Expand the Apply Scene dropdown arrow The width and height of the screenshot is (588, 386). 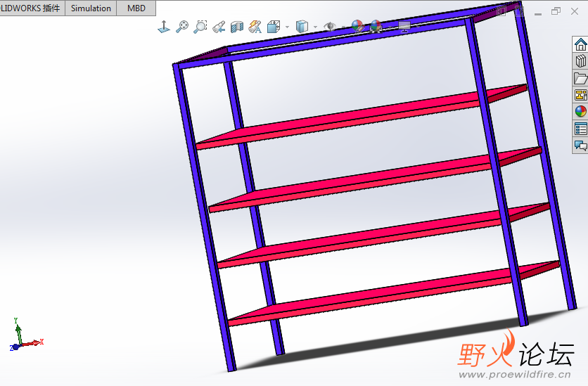[x=390, y=27]
